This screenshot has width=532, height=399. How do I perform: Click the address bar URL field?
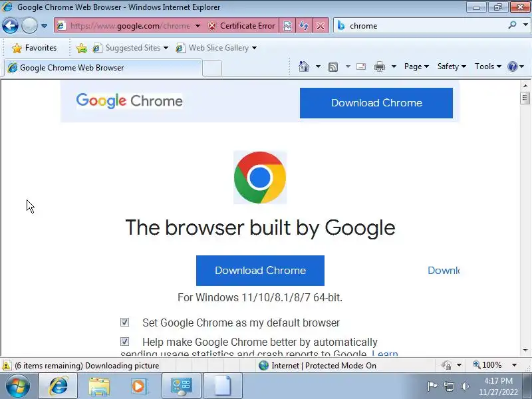[x=130, y=26]
